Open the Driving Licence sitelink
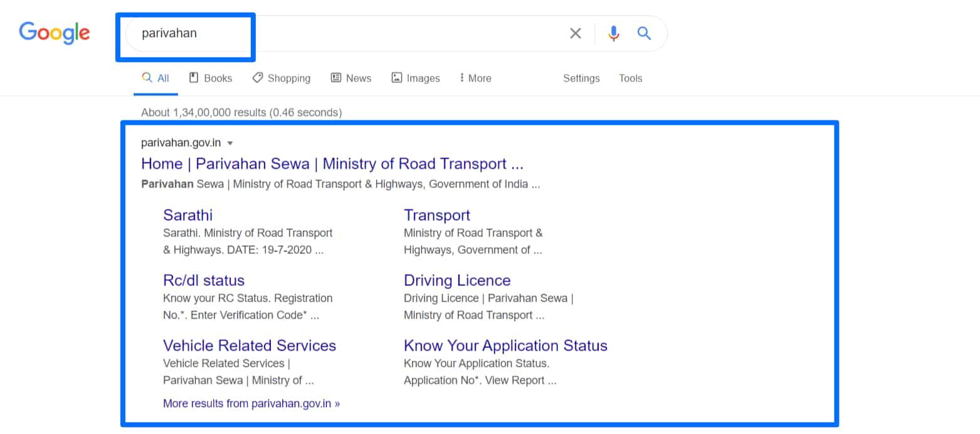 point(457,280)
